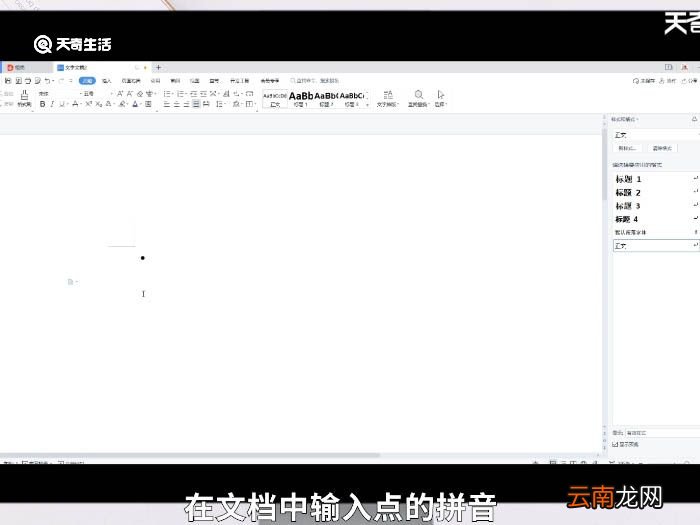
Task: Open a new tab with plus icon
Action: pos(158,67)
